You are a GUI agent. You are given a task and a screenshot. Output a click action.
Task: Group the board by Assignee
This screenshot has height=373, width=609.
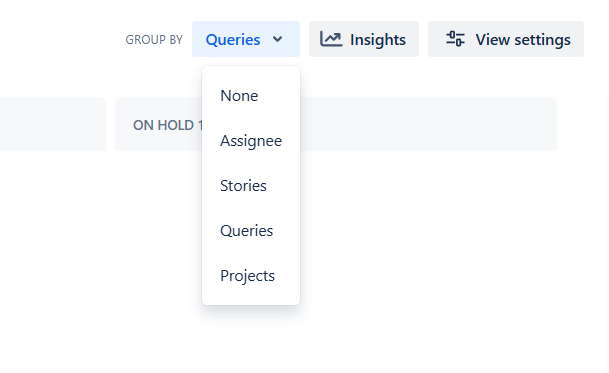[251, 141]
